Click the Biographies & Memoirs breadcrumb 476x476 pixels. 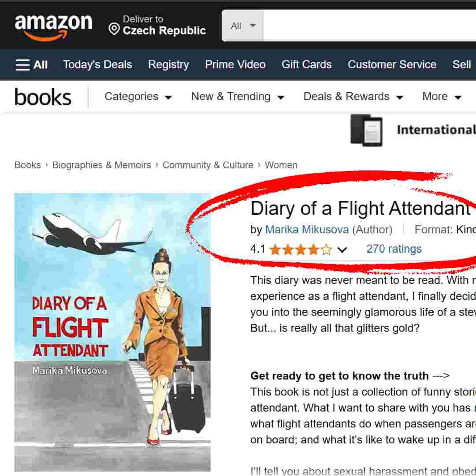pyautogui.click(x=102, y=165)
